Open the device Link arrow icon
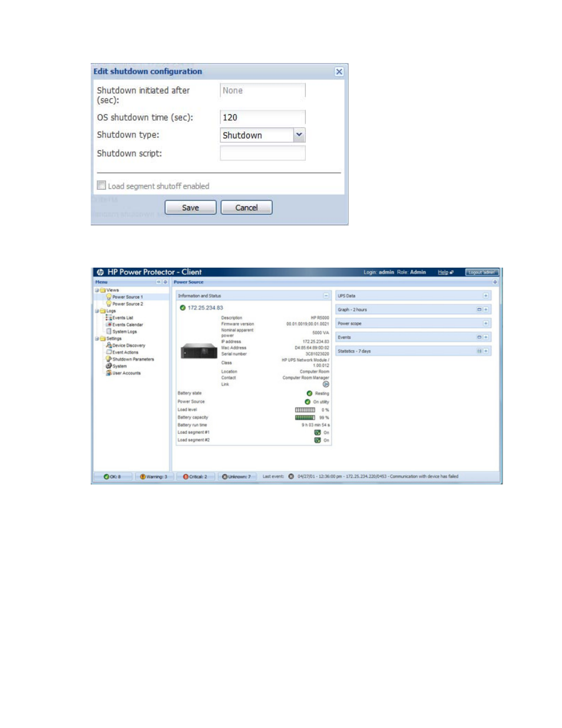Image resolution: width=562 pixels, height=728 pixels. (x=326, y=384)
